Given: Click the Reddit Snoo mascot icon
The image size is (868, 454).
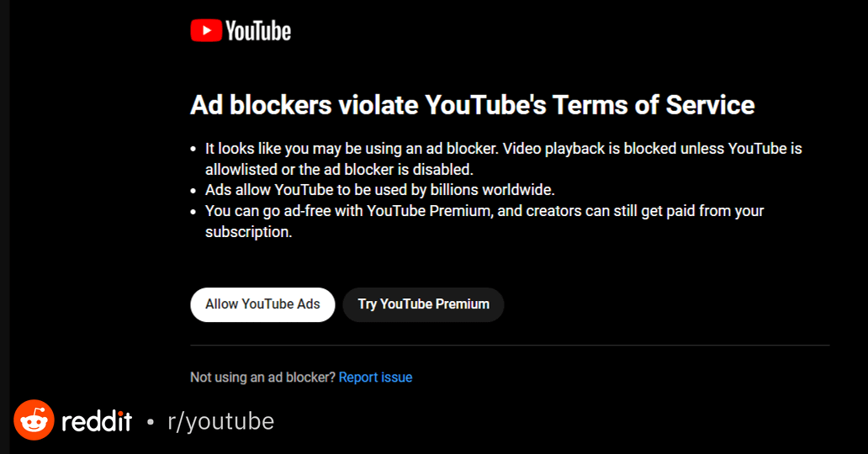Looking at the screenshot, I should (34, 420).
